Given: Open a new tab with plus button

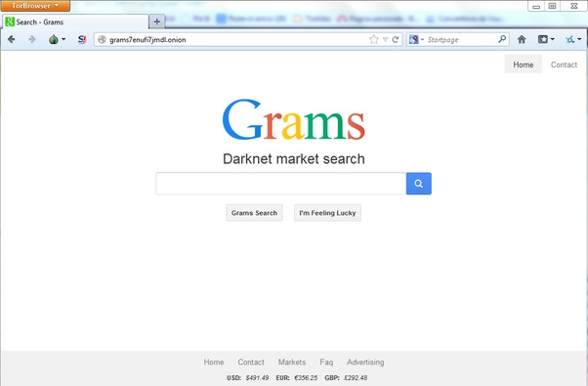Looking at the screenshot, I should coord(157,21).
